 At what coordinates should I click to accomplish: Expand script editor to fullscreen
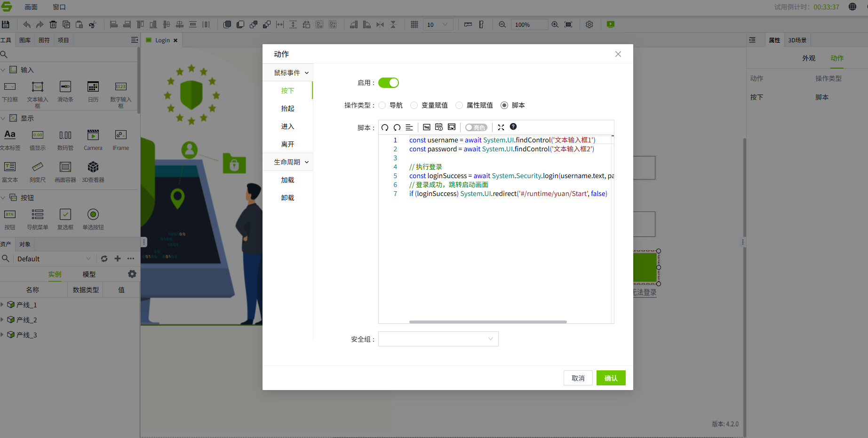point(501,127)
